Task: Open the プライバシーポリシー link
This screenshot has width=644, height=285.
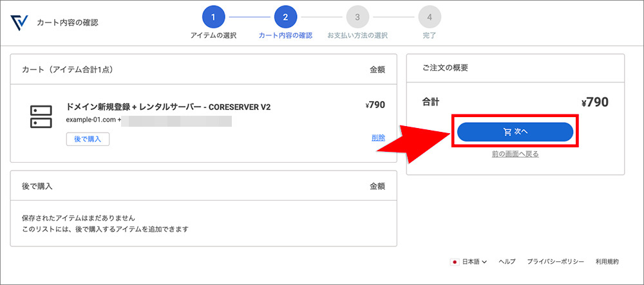Action: point(555,262)
